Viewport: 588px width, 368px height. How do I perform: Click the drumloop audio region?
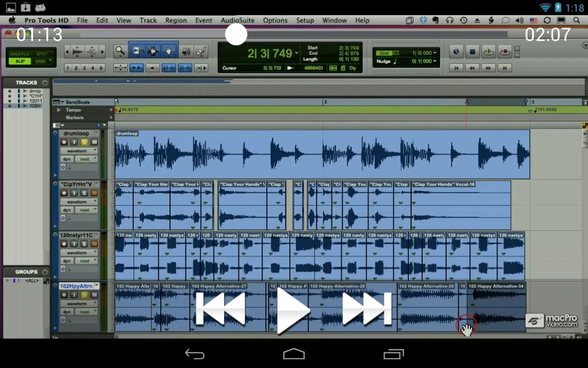coord(322,154)
